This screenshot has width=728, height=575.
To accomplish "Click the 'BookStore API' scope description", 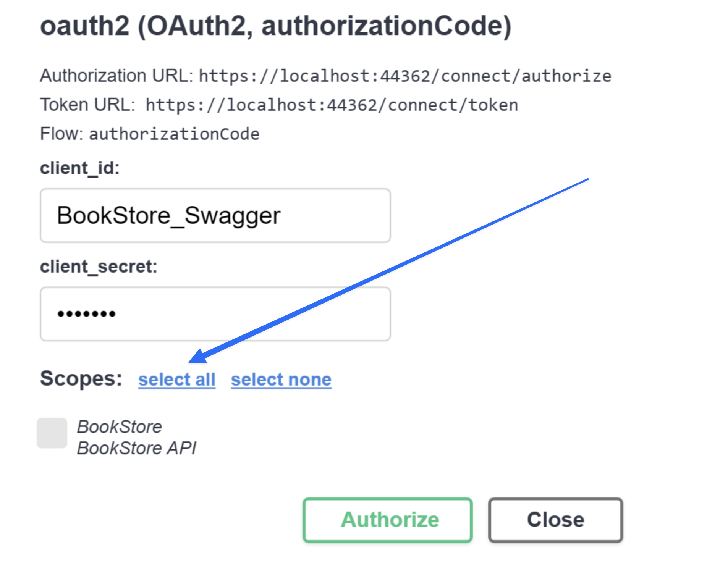I will click(136, 448).
